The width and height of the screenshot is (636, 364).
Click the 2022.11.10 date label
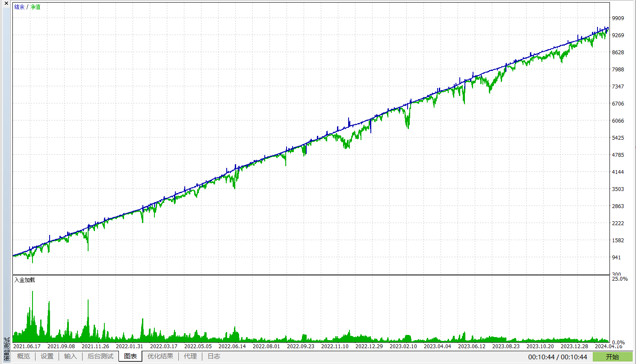click(335, 346)
